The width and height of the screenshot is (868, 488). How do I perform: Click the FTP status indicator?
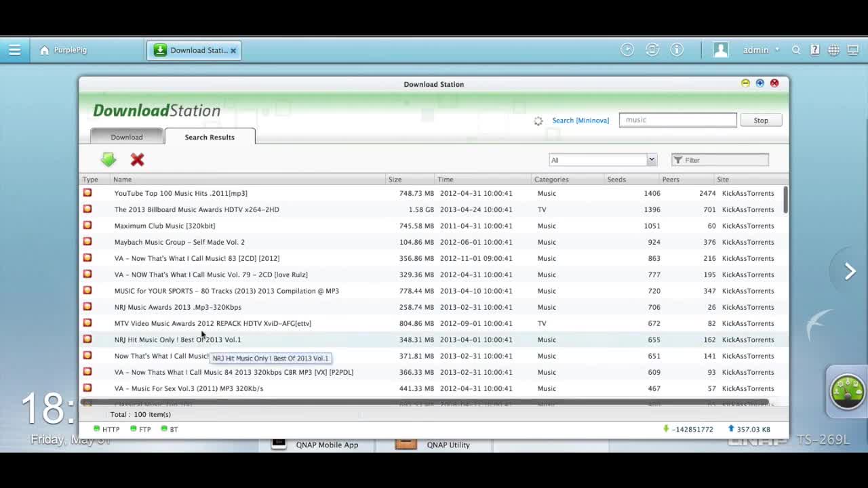140,429
